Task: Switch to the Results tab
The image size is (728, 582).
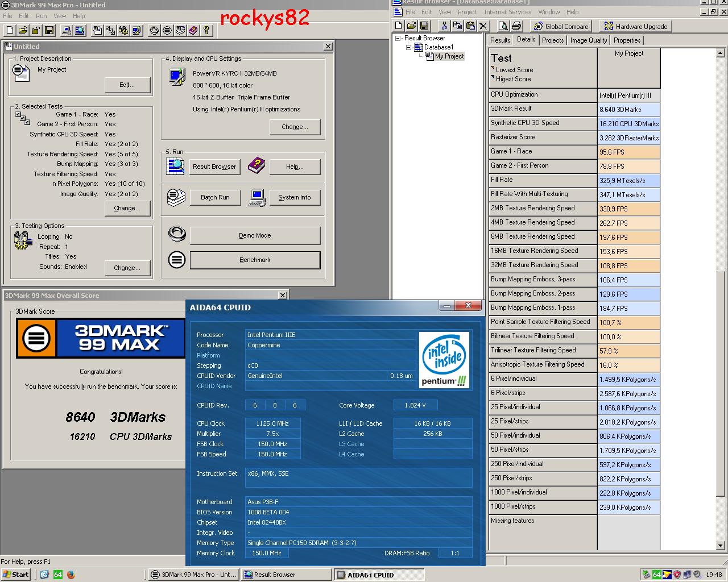Action: click(x=500, y=40)
